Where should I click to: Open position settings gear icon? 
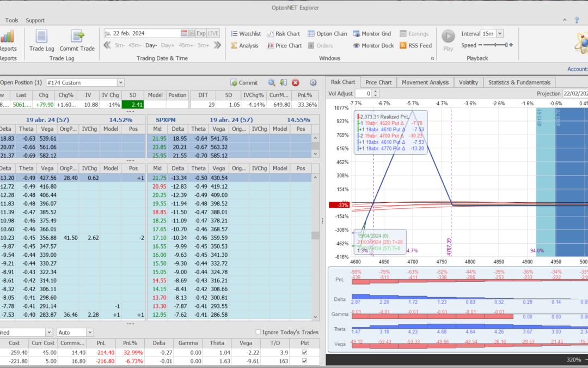313,83
